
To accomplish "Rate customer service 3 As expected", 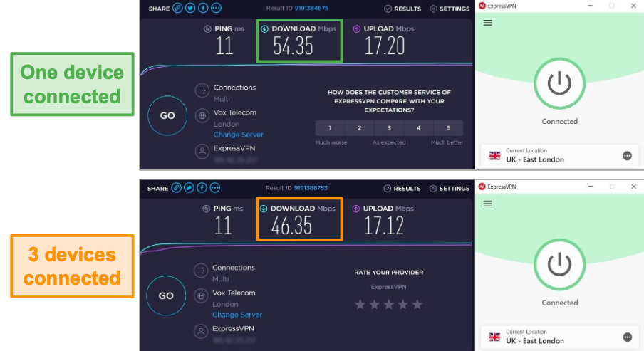I will 389,128.
